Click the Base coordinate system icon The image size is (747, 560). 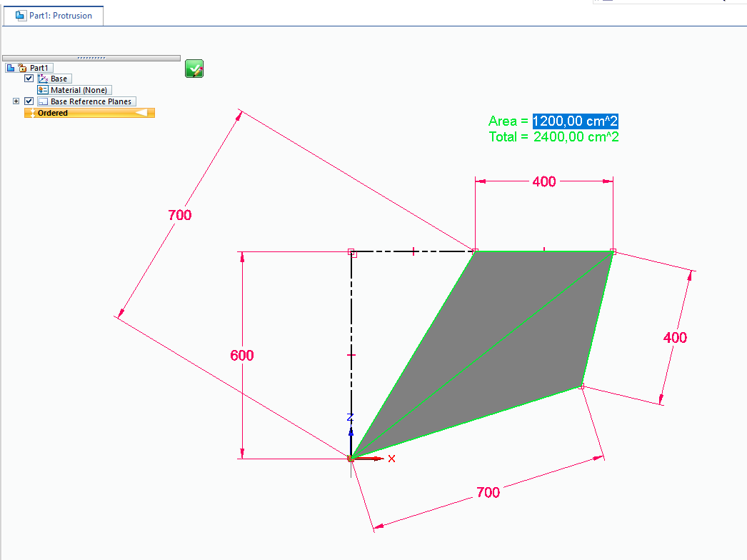point(42,79)
